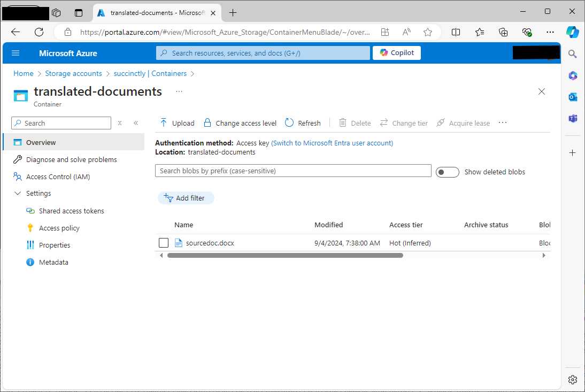The image size is (585, 392).
Task: Check the checkbox next to sourcedoc.docx
Action: pyautogui.click(x=164, y=243)
